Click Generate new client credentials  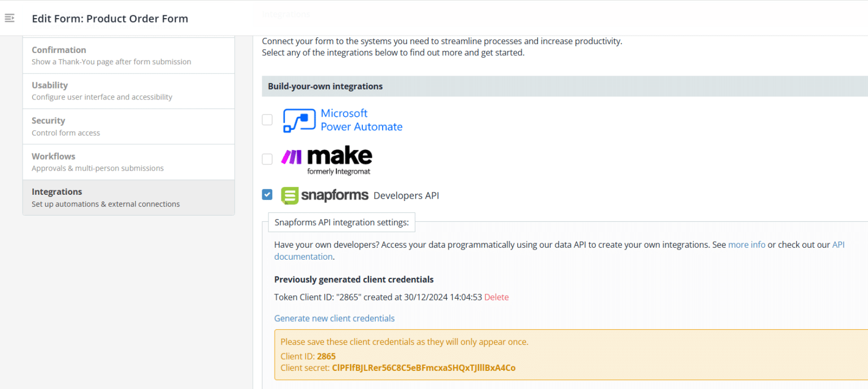(x=334, y=318)
